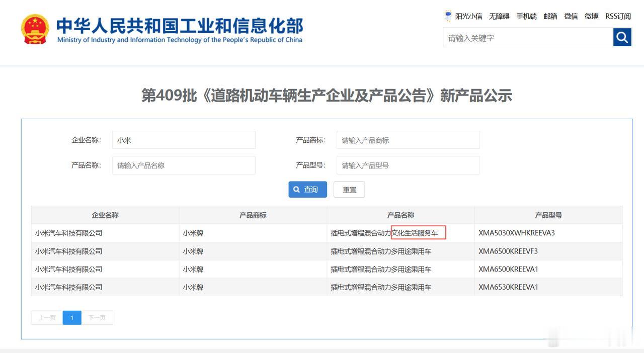
Task: Click 多用途乘用车 name in XMA6500KREEVF3 row
Action: point(381,251)
